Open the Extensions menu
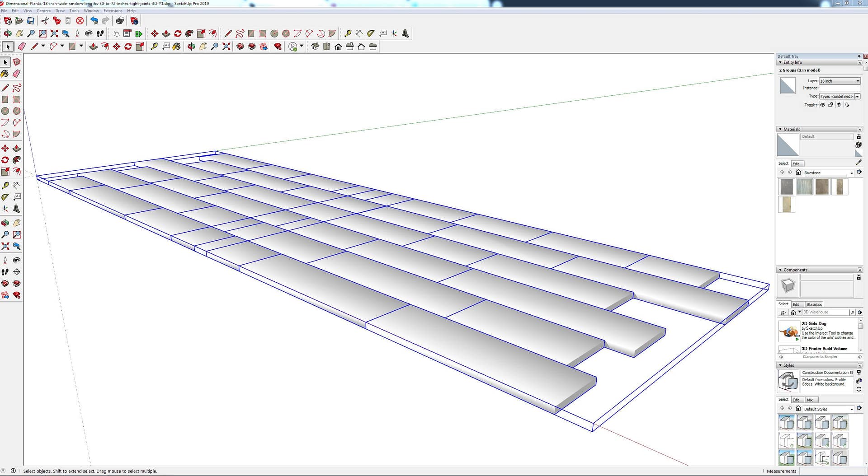 [113, 11]
